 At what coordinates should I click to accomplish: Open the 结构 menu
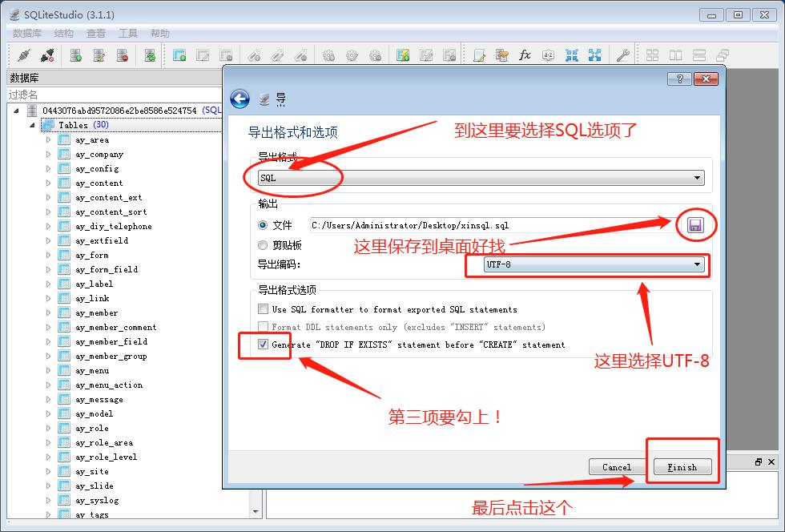(63, 34)
